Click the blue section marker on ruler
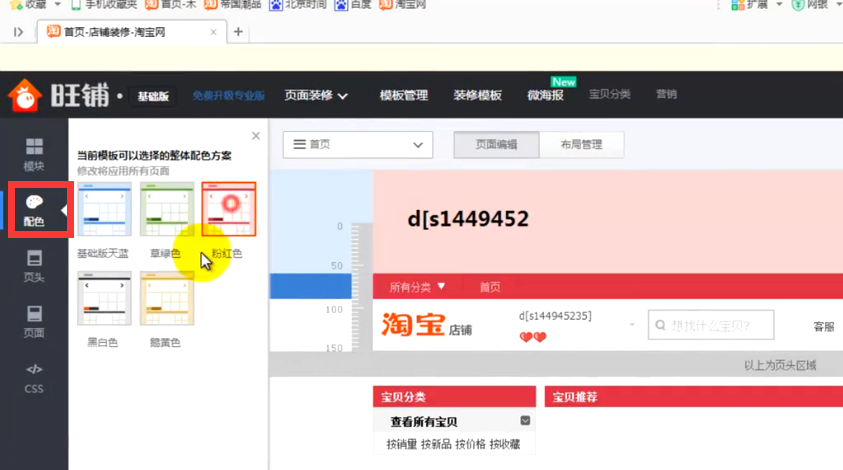The image size is (843, 470). coord(311,286)
